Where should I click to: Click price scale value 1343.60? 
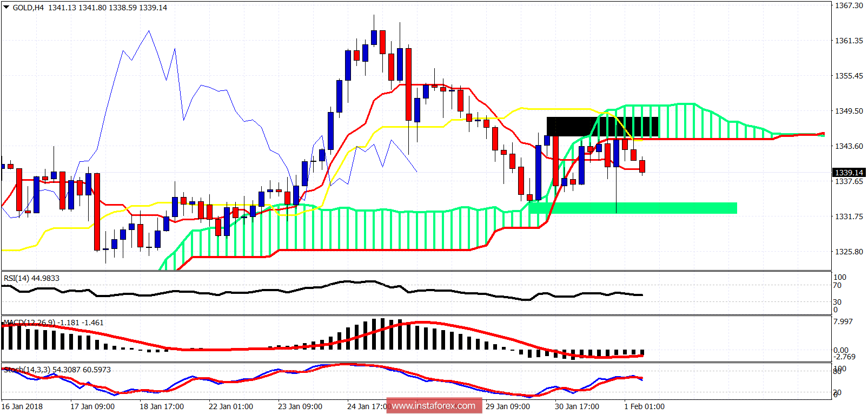[x=849, y=146]
